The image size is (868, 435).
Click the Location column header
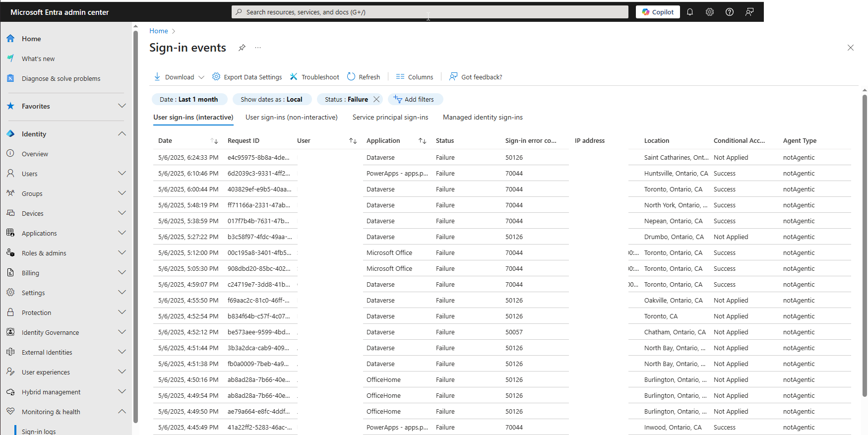(657, 141)
